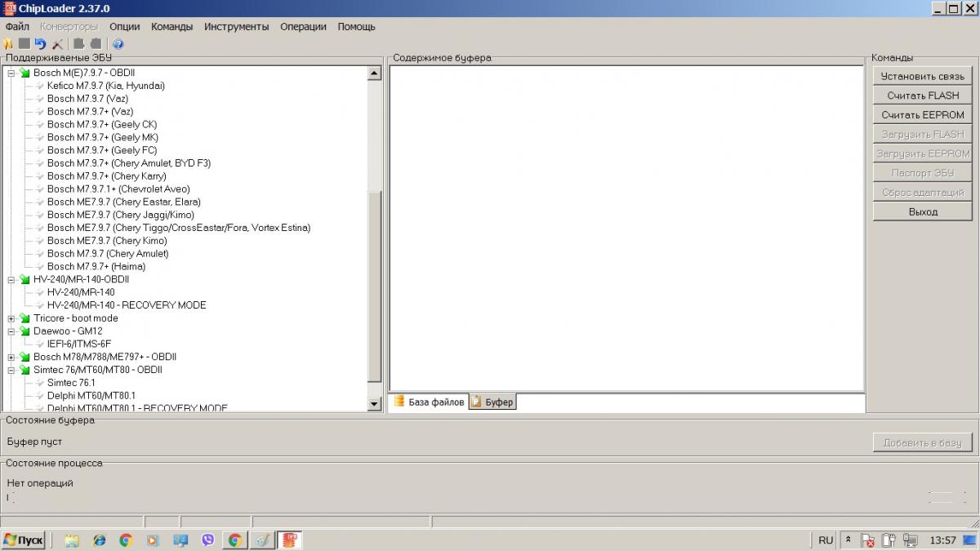Switch to the second Chrome taskbar icon
Viewport: 980px width, 551px height.
click(x=234, y=540)
